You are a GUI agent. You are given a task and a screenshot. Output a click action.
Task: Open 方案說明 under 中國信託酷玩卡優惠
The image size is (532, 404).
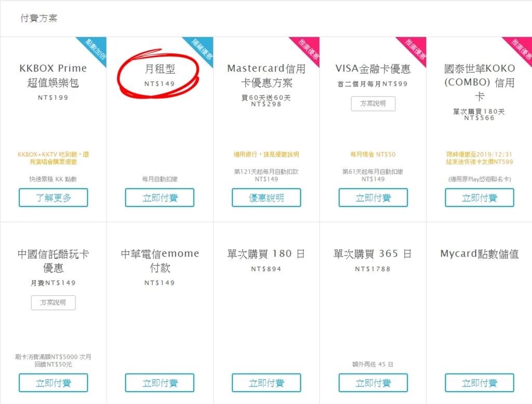click(54, 302)
